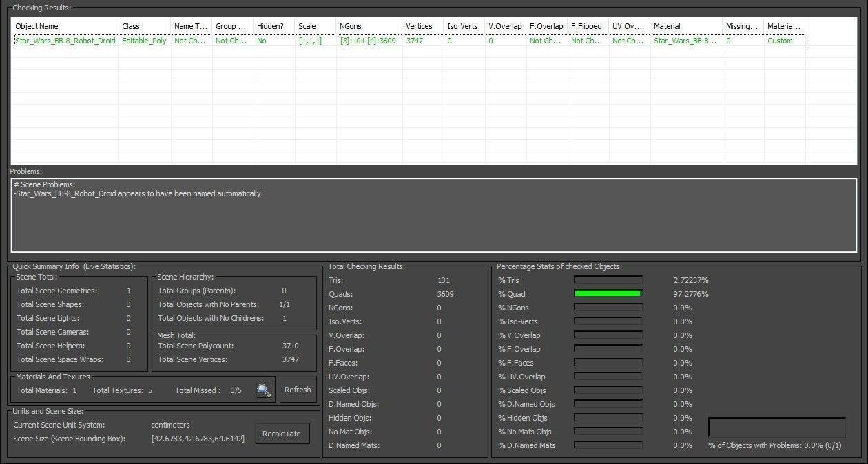Click the Objects with Problems progress bar
The height and width of the screenshot is (464, 868).
coord(777,427)
